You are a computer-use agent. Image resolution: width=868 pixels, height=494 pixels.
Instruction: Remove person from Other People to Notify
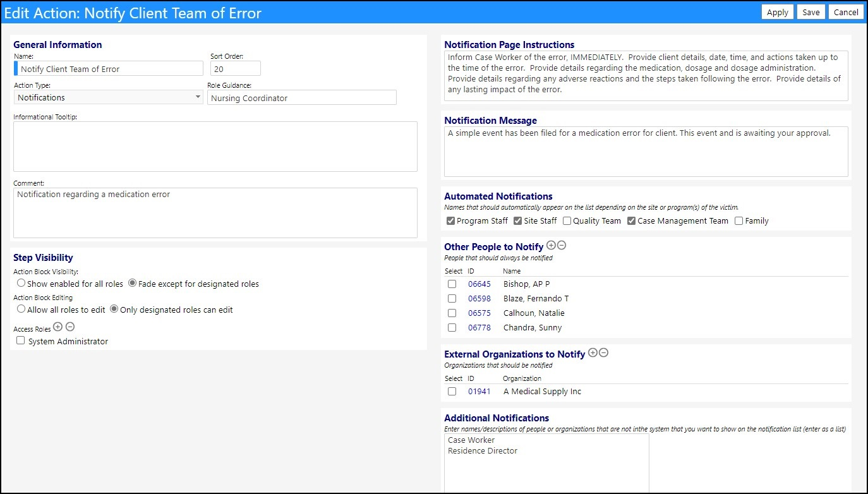(562, 245)
